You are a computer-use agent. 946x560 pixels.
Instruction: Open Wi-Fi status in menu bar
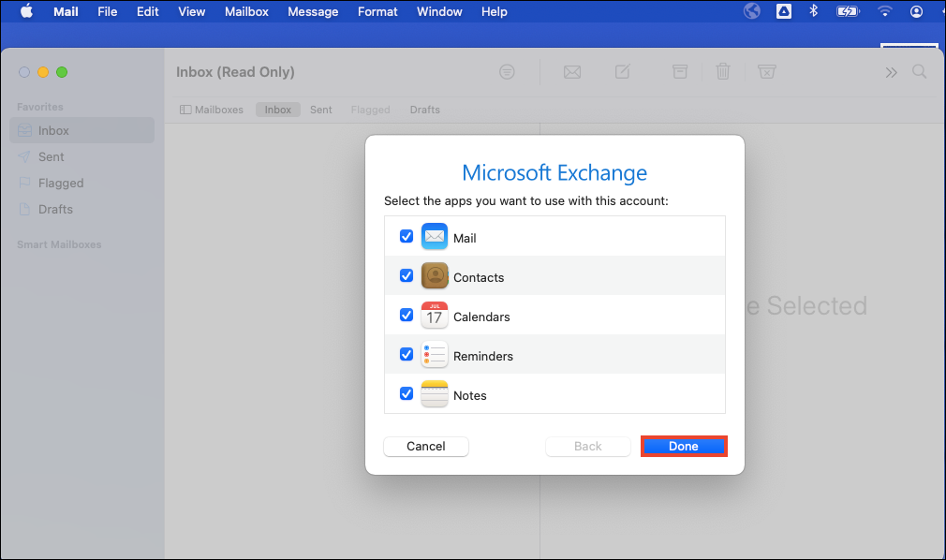tap(885, 11)
